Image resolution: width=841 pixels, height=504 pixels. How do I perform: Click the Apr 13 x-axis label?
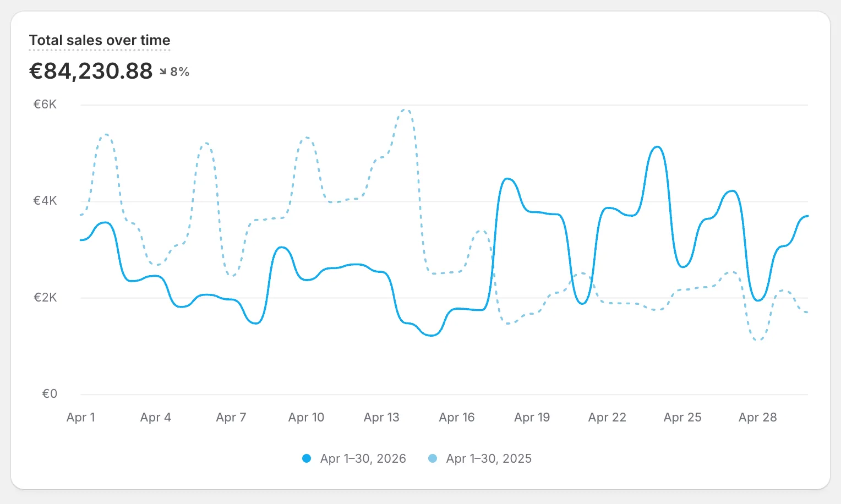point(381,417)
